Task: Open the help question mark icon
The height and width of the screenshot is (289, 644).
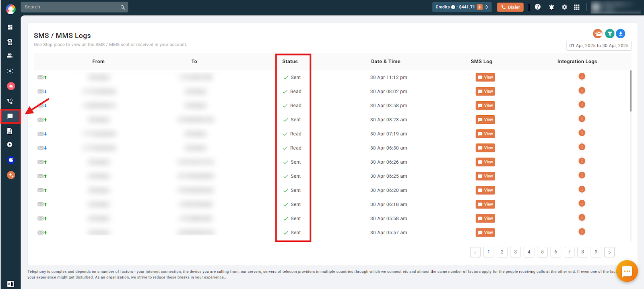Action: tap(538, 7)
